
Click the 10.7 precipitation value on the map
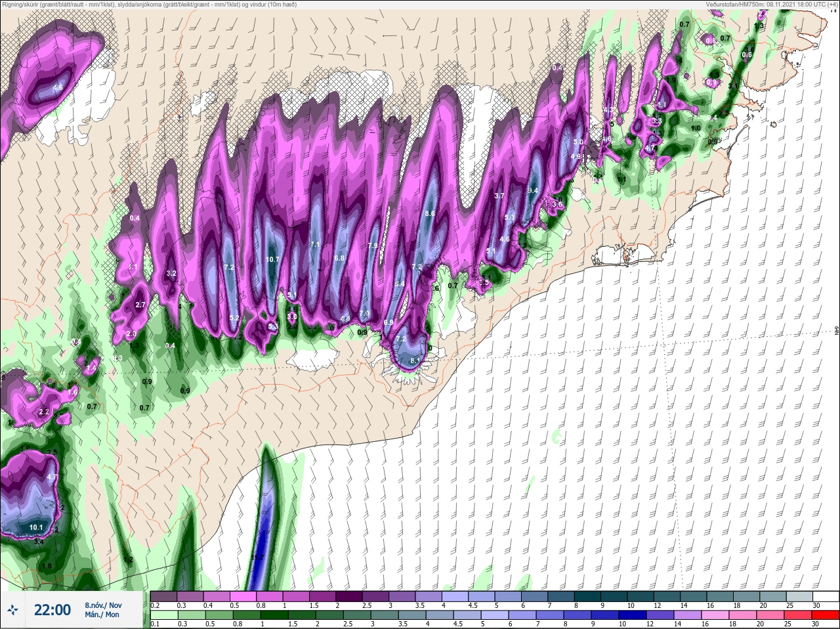coord(273,259)
